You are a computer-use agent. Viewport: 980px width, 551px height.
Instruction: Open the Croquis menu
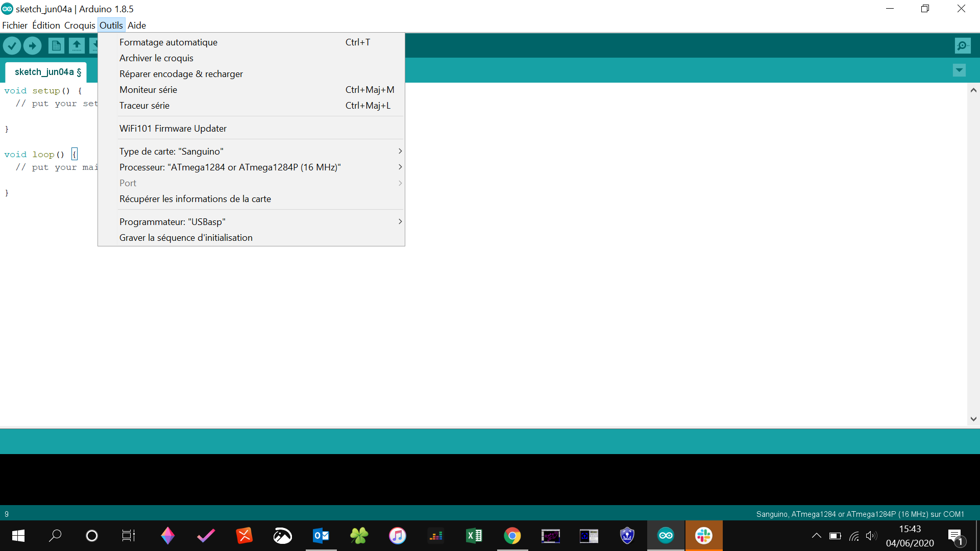click(x=80, y=26)
